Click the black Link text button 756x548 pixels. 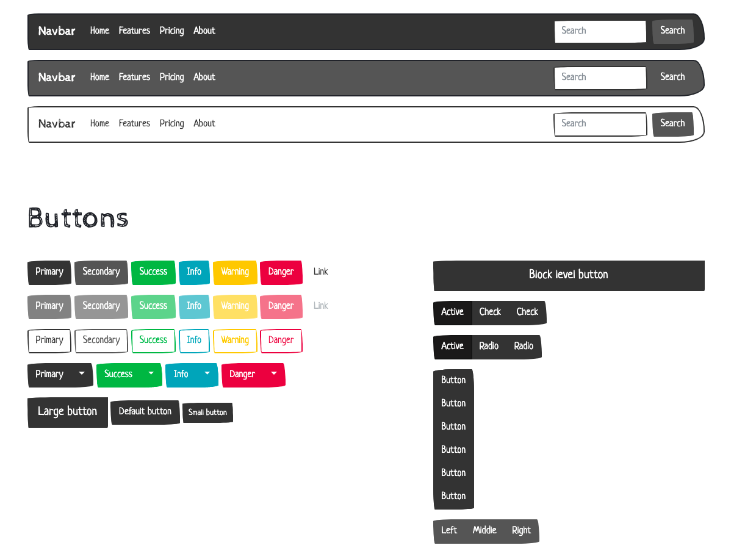[321, 273]
